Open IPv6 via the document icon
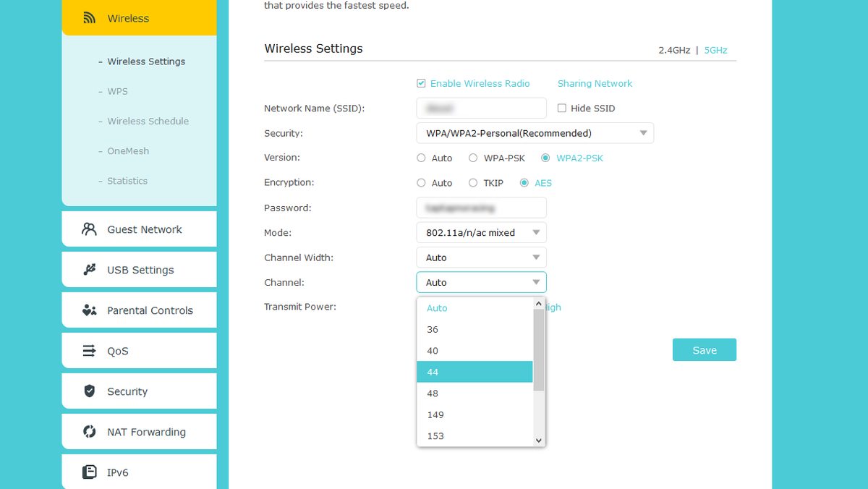The image size is (868, 489). 89,472
